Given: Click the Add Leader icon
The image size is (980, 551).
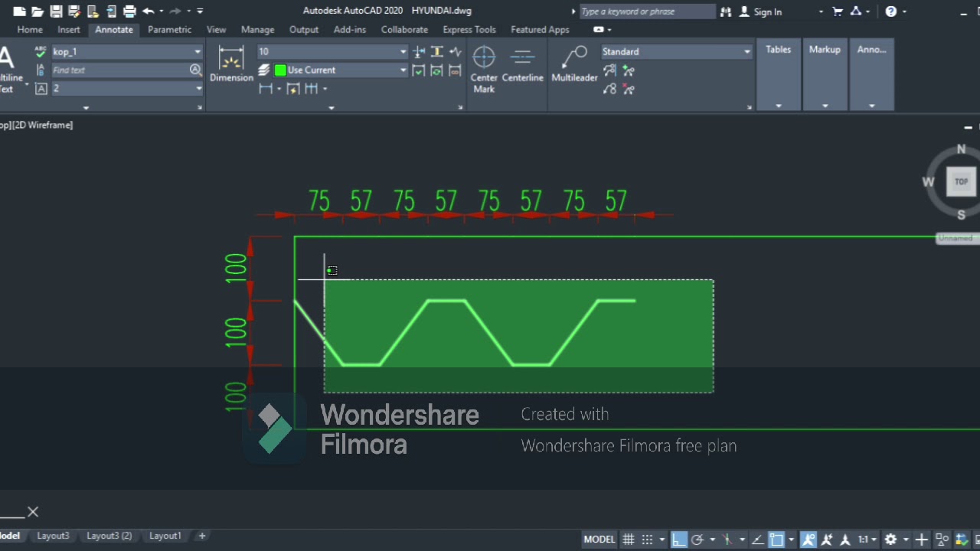Looking at the screenshot, I should click(x=629, y=70).
